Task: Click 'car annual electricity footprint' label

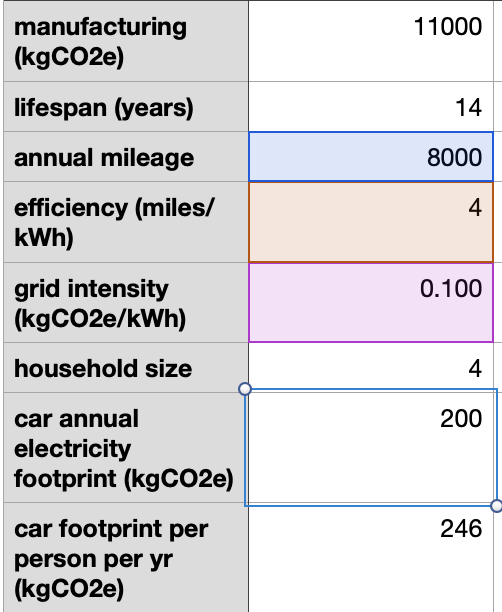Action: pos(126,448)
